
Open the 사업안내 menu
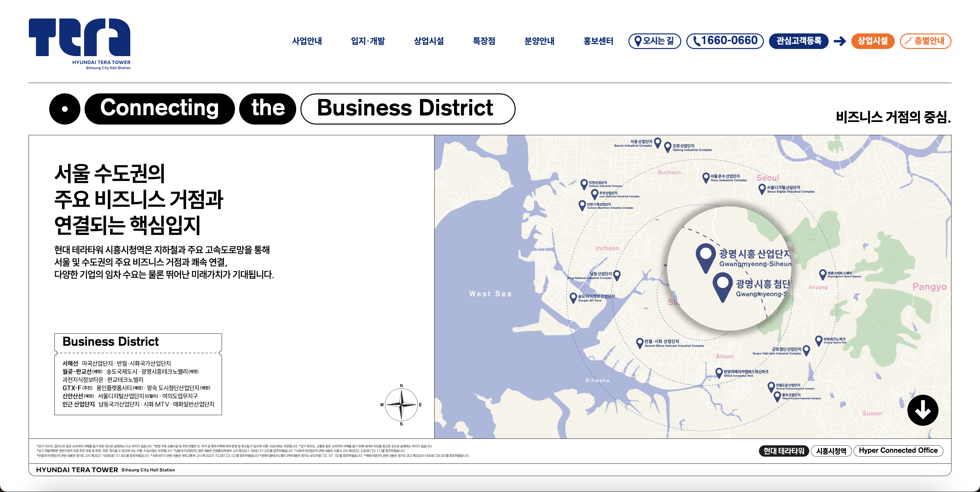307,41
